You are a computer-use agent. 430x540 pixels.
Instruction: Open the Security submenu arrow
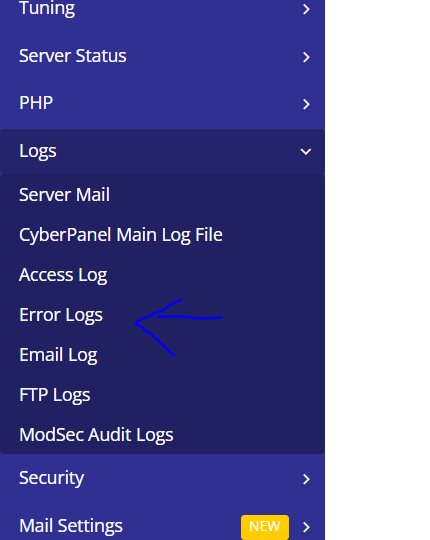pos(306,479)
